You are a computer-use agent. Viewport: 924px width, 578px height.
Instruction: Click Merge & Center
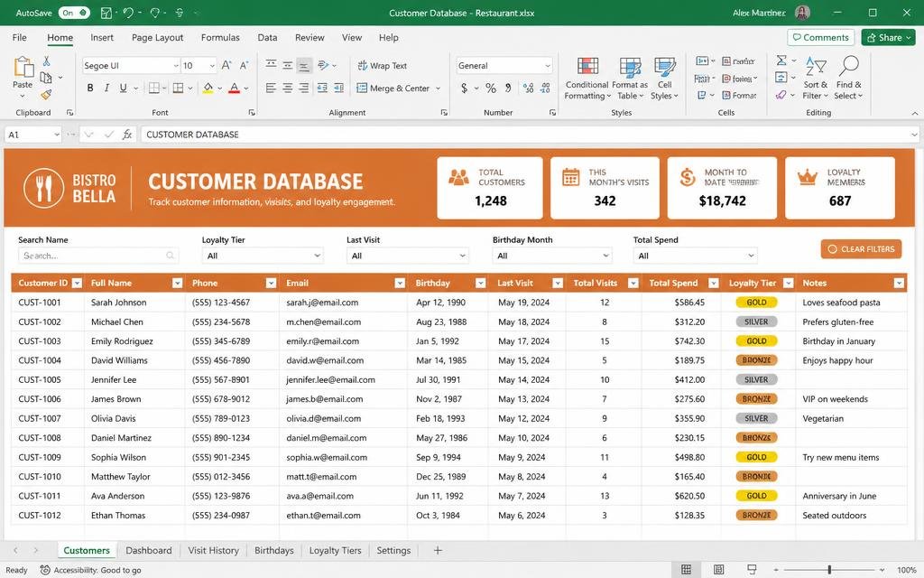click(x=393, y=88)
